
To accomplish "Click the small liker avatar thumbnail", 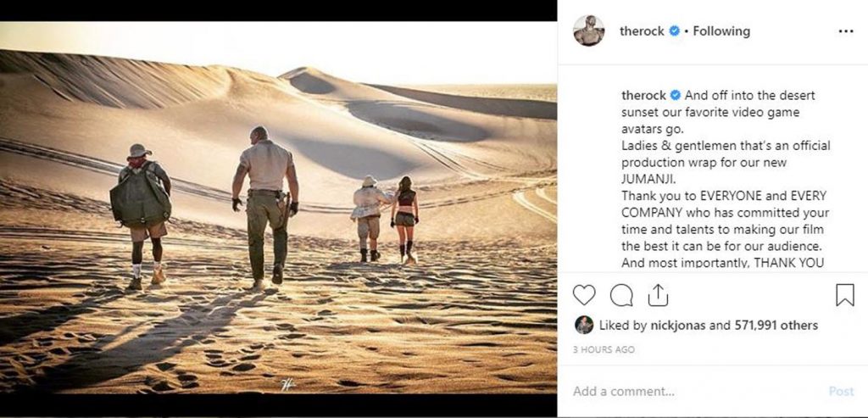I will coord(584,325).
